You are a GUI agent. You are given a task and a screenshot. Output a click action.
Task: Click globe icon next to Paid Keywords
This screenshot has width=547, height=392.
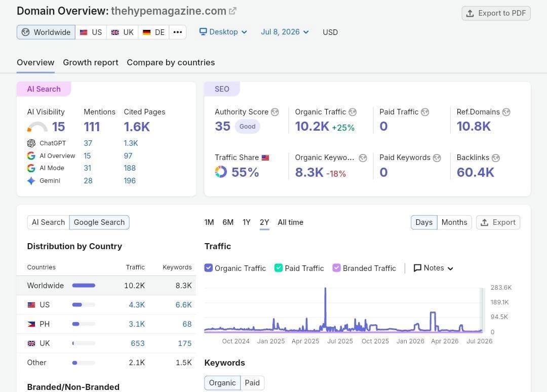[437, 158]
